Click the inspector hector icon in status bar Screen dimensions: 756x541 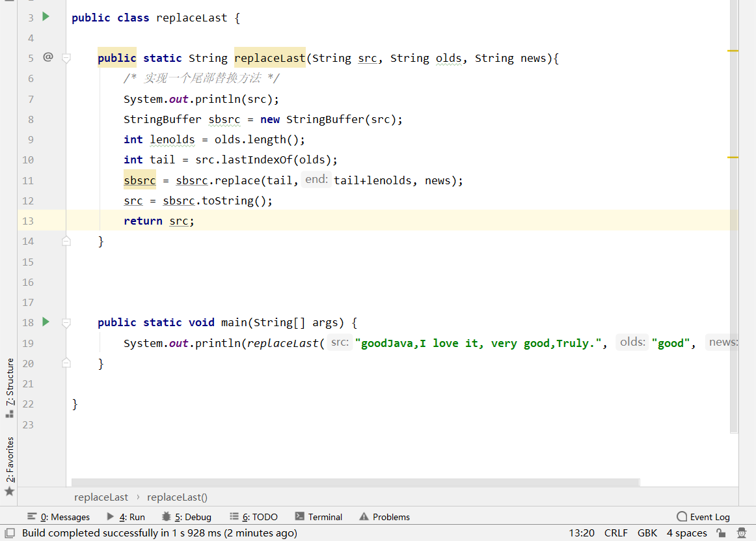742,533
